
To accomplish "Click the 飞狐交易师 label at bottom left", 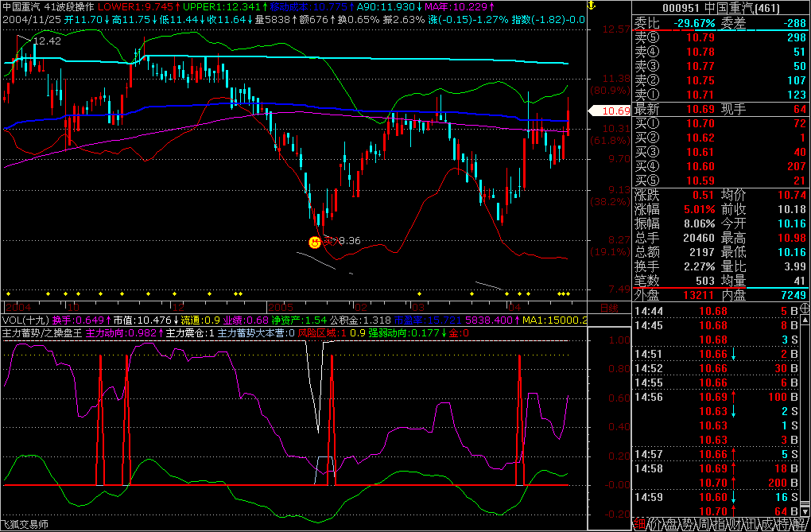I will point(25,524).
